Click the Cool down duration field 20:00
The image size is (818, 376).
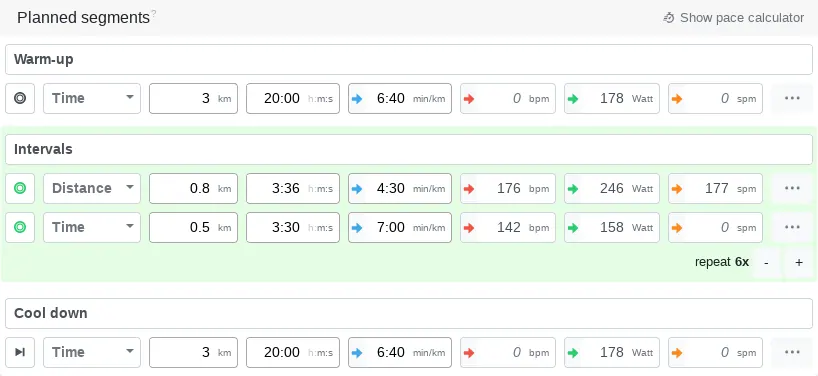point(293,353)
